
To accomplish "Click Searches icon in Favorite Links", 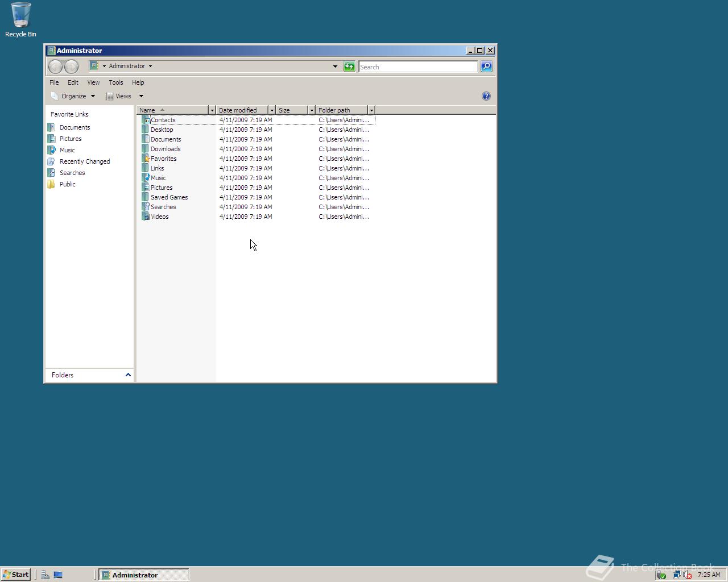I will tap(51, 173).
